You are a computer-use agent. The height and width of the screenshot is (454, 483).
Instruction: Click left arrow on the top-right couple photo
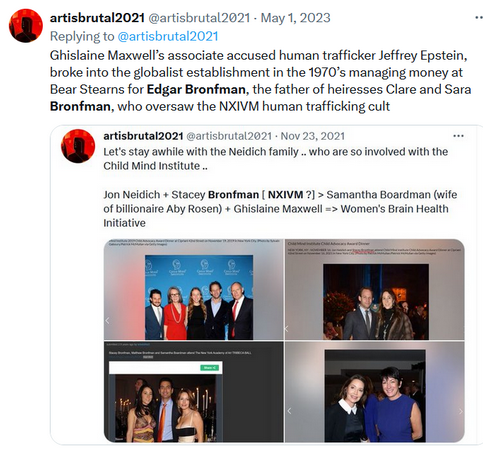[287, 328]
